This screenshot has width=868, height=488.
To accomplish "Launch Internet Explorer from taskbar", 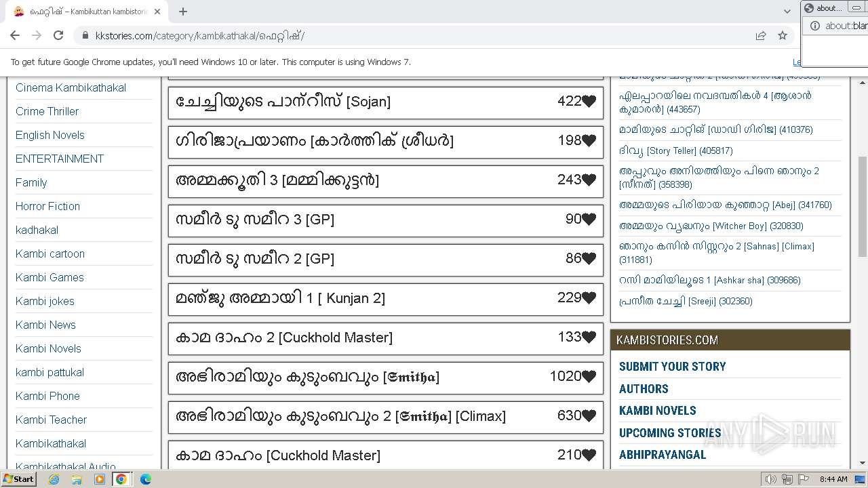I will click(x=54, y=479).
